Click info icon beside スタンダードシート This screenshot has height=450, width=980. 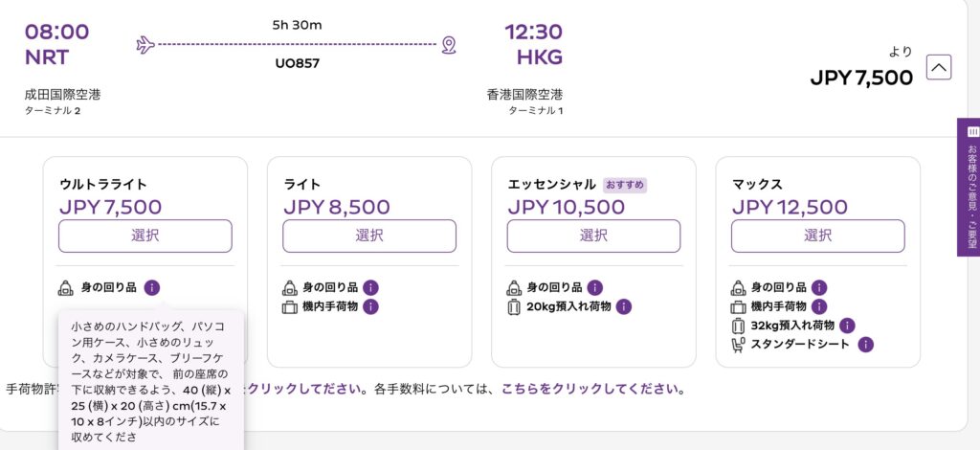pyautogui.click(x=865, y=345)
